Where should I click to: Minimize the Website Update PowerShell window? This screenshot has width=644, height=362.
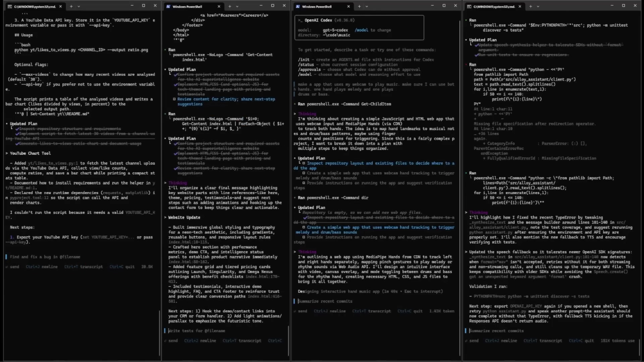tap(261, 6)
